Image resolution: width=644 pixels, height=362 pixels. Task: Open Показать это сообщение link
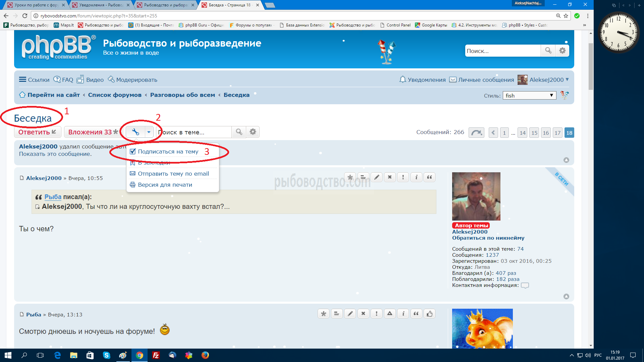[55, 154]
